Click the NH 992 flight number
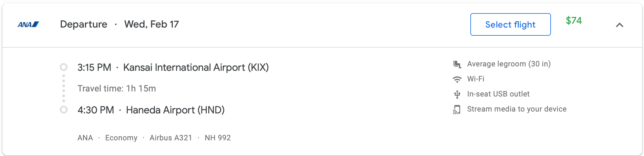Image resolution: width=644 pixels, height=156 pixels. [x=218, y=138]
